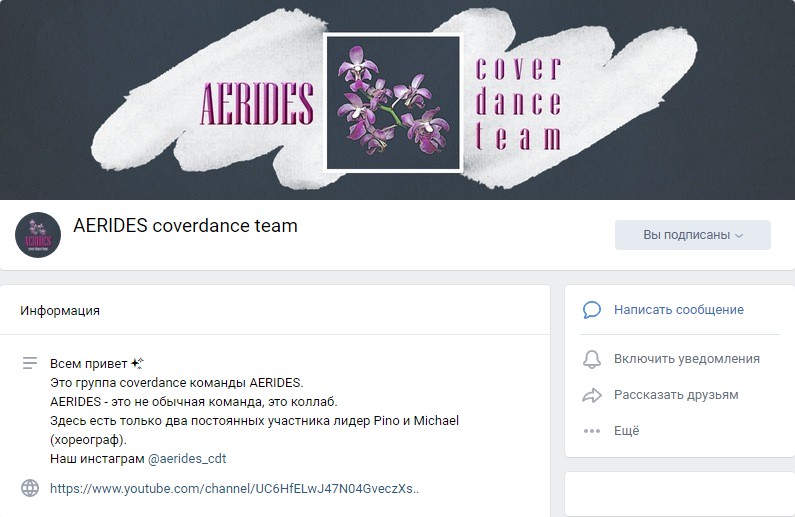Click the three-dots more icon
The image size is (795, 517).
592,431
